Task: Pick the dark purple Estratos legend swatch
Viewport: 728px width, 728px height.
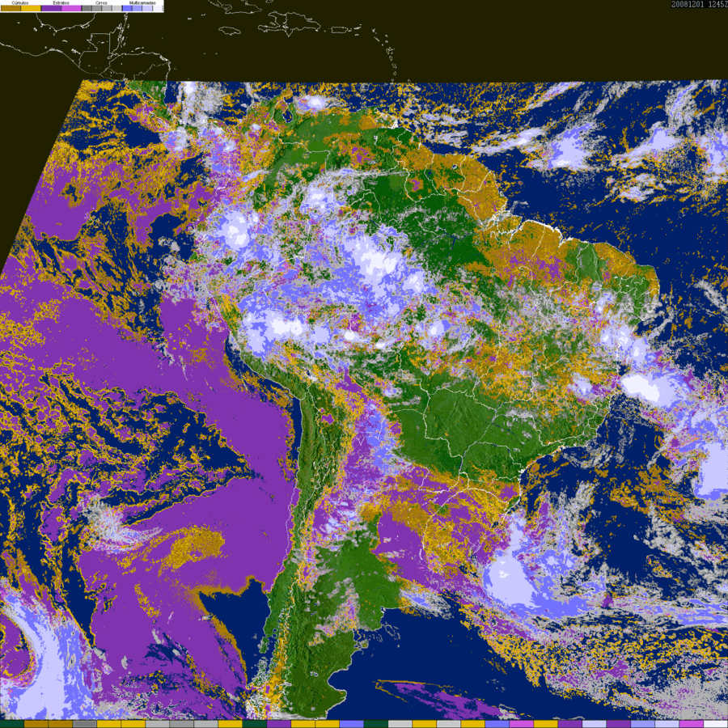Action: click(51, 8)
